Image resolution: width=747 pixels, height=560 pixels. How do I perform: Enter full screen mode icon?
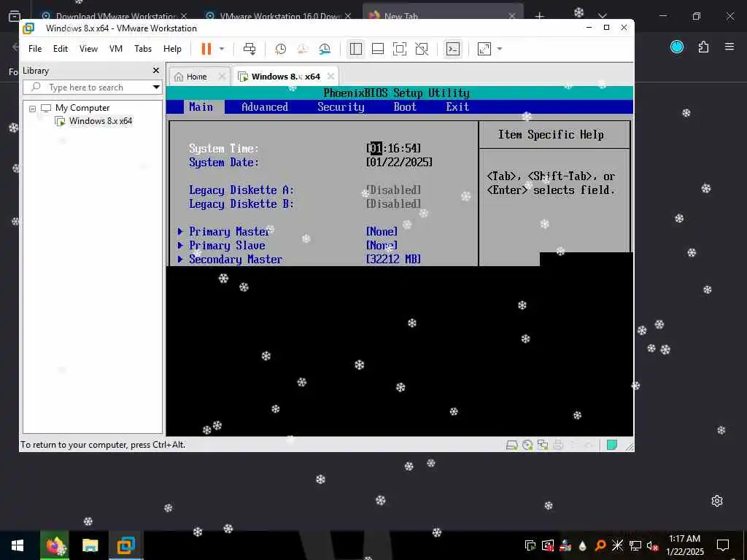[x=399, y=49]
